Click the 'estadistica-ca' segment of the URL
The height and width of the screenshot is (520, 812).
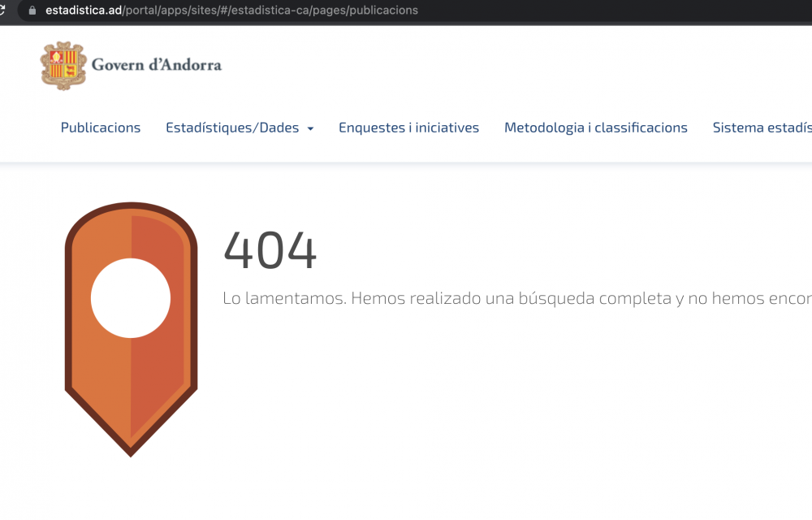(270, 11)
